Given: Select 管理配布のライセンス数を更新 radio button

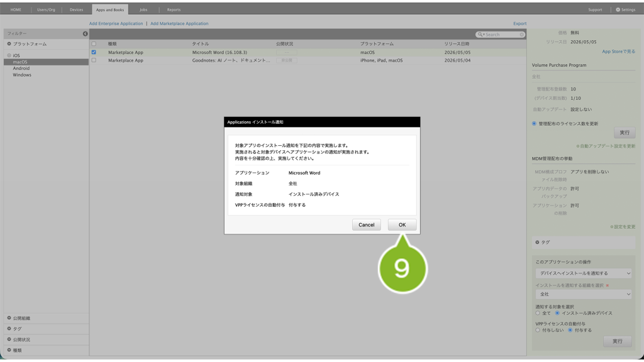Looking at the screenshot, I should [535, 124].
